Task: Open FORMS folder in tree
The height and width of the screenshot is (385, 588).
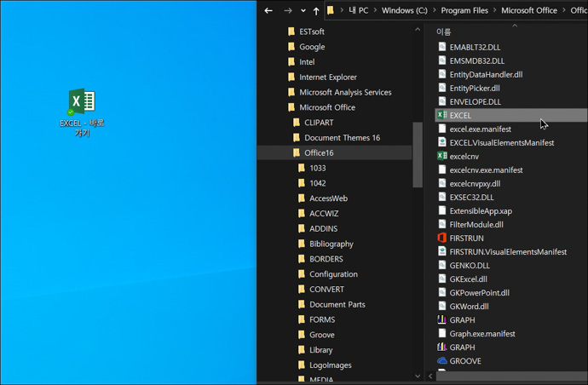Action: point(322,319)
